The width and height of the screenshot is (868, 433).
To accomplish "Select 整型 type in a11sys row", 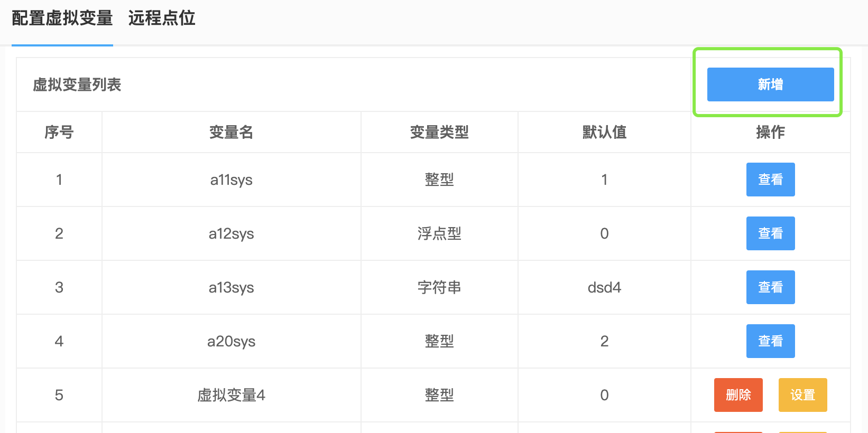I will tap(439, 180).
